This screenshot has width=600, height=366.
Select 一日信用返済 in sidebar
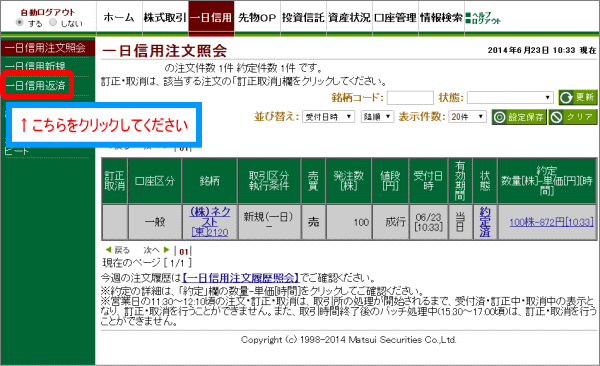click(x=35, y=85)
